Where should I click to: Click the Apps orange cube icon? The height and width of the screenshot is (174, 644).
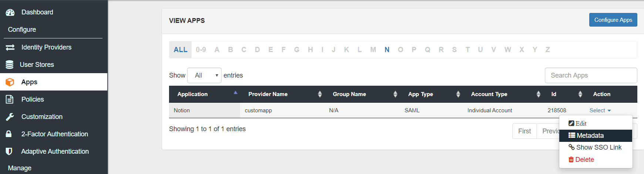10,82
